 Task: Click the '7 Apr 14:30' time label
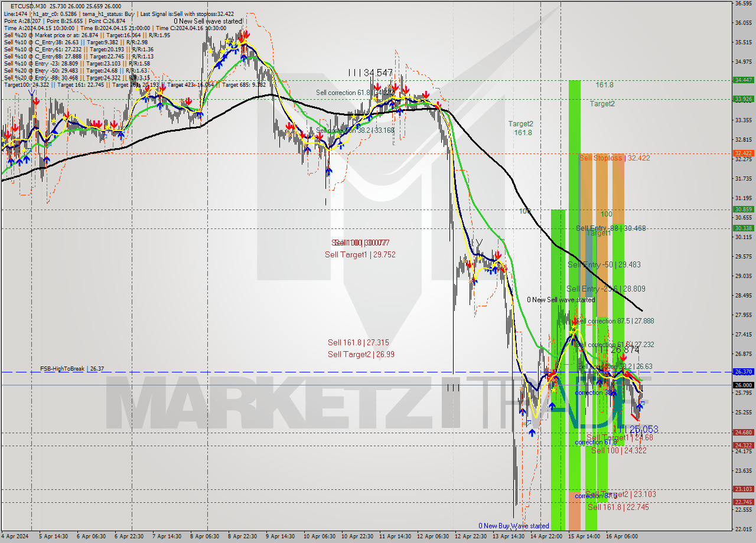click(x=167, y=537)
